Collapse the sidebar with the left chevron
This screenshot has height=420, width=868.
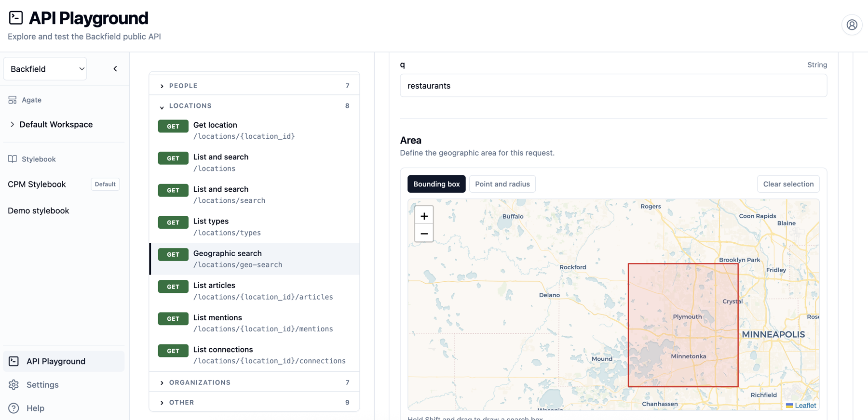click(115, 69)
